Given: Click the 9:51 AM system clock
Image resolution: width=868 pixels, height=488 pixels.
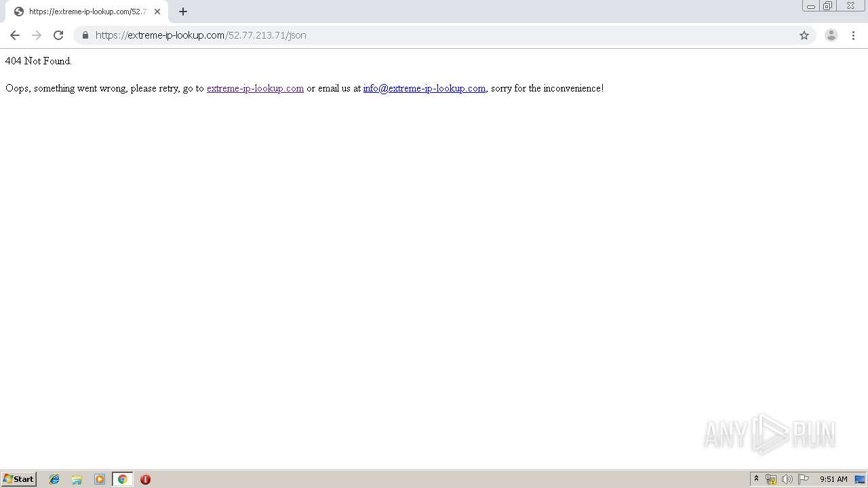Looking at the screenshot, I should coord(833,479).
